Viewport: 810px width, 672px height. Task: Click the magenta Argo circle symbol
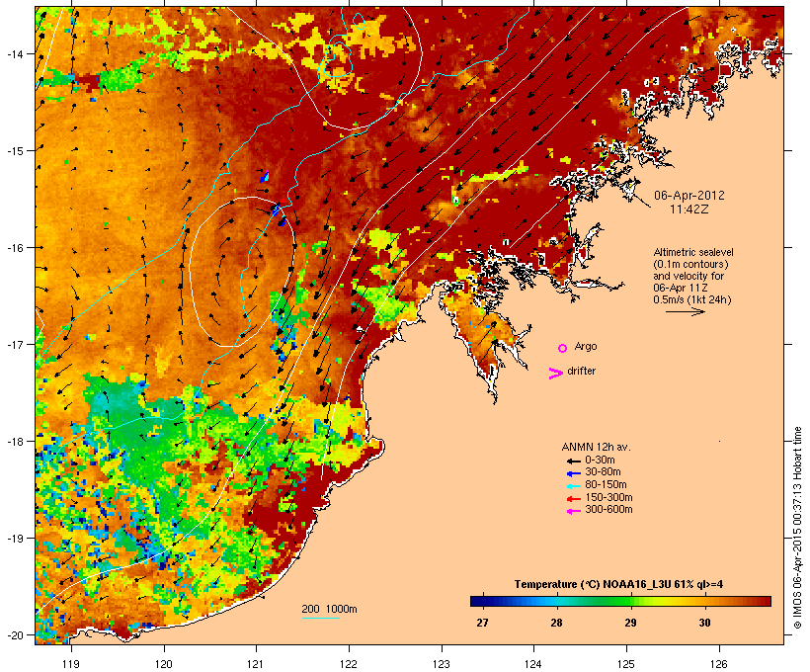pos(563,349)
